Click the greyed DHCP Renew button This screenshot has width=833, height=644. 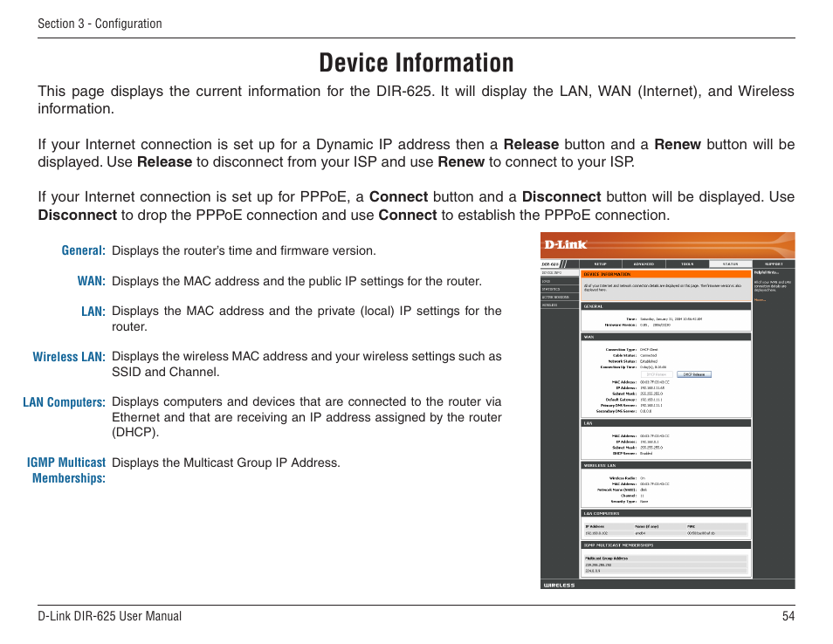pyautogui.click(x=657, y=374)
